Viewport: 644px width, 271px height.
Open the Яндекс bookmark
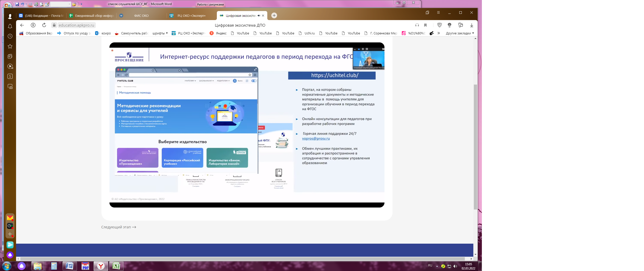tap(218, 33)
